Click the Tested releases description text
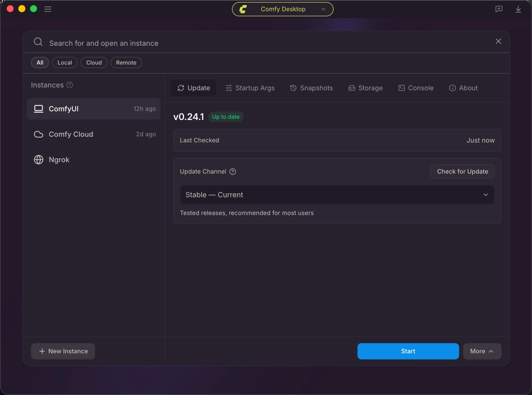532x395 pixels. coord(247,213)
